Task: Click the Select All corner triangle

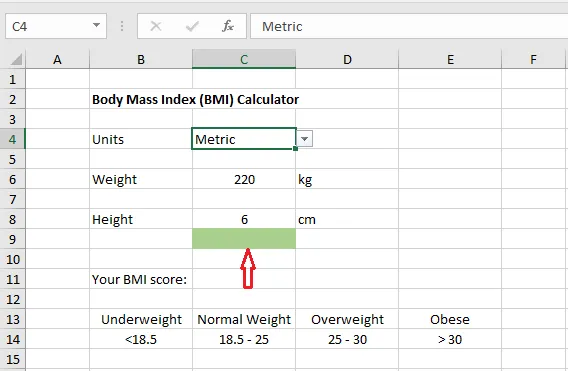Action: (16, 59)
